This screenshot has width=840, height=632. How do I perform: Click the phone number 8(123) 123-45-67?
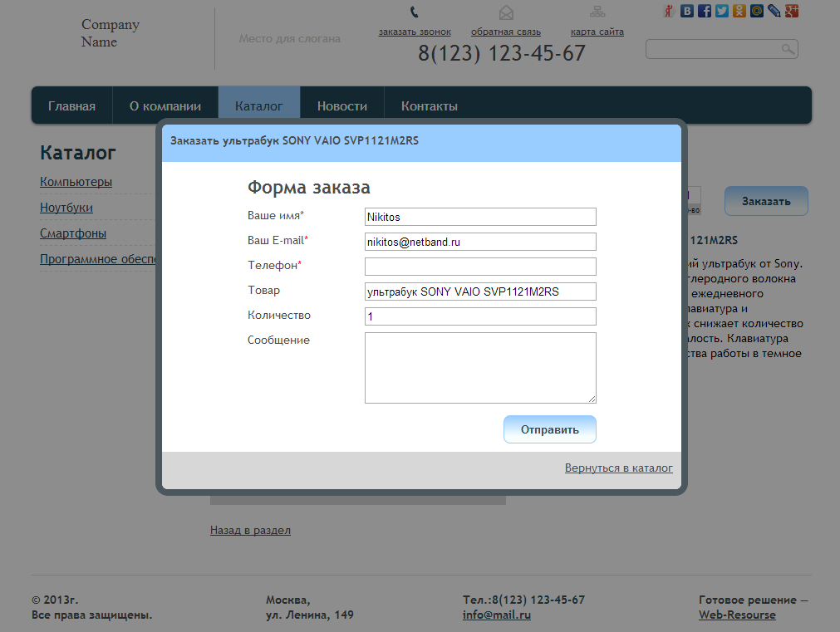[502, 53]
